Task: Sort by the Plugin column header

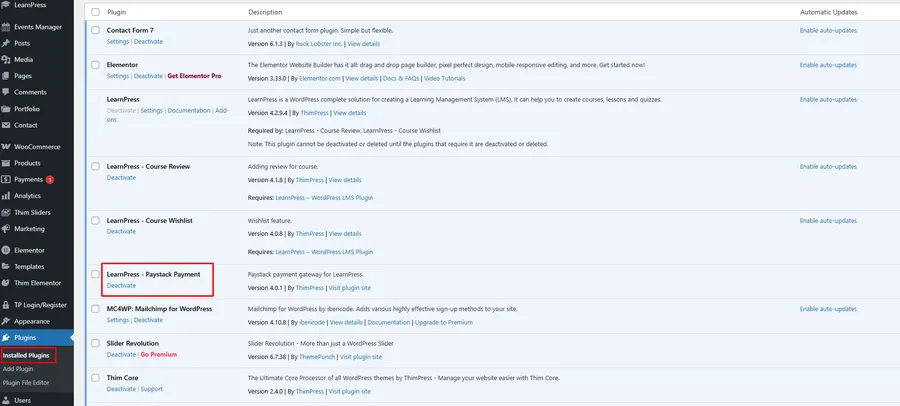Action: point(117,12)
